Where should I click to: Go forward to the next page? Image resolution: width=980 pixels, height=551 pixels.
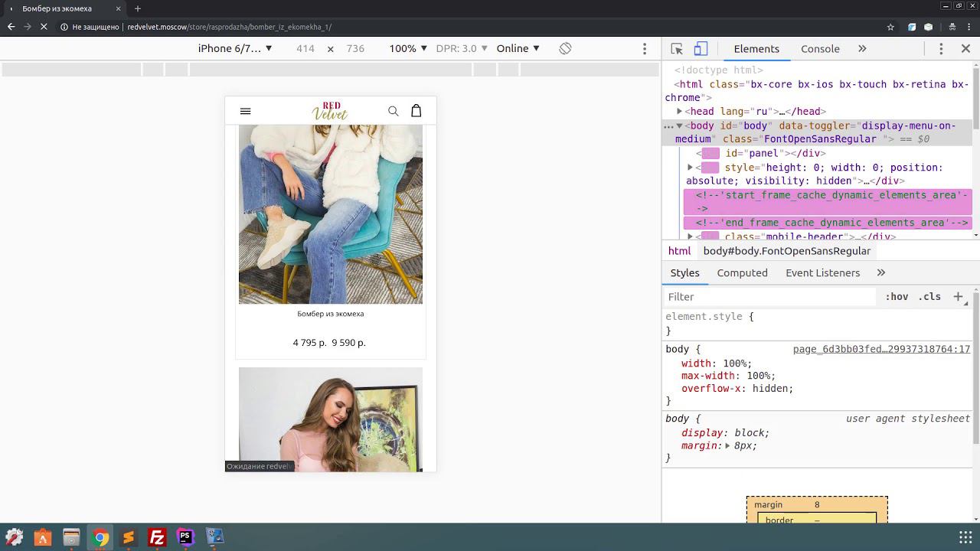pyautogui.click(x=28, y=27)
